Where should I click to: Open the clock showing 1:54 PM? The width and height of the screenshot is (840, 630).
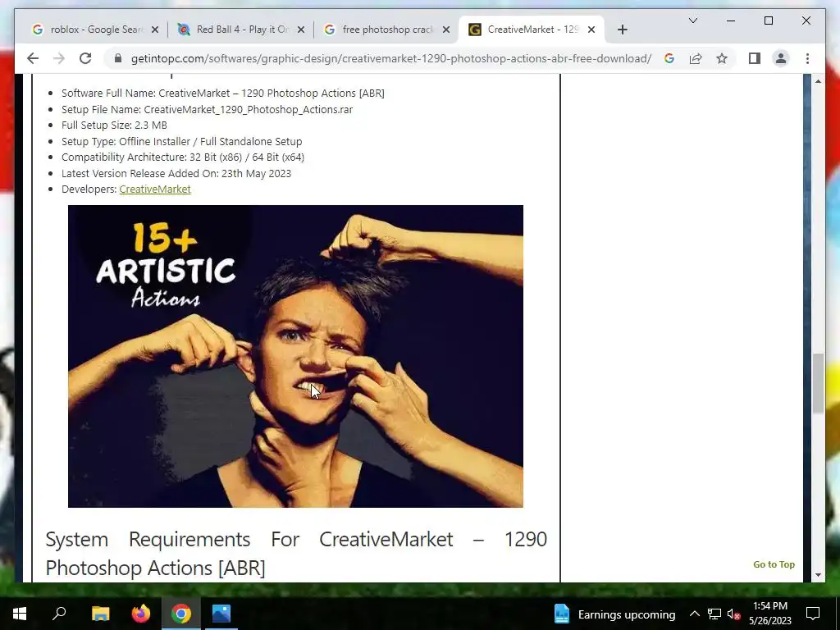(769, 614)
